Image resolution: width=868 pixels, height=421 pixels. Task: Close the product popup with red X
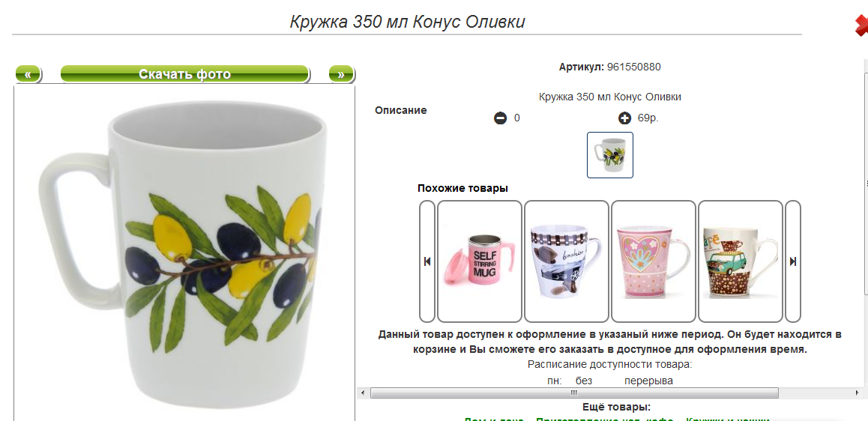pyautogui.click(x=861, y=26)
